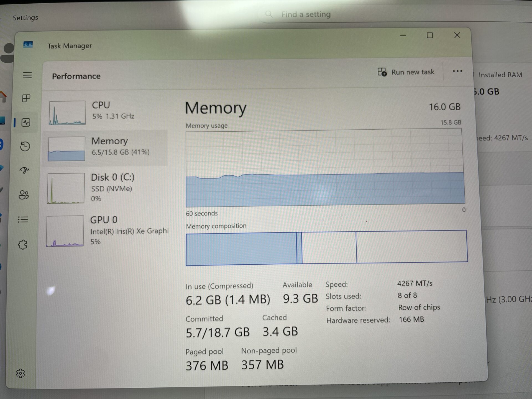532x399 pixels.
Task: Open the Startup apps icon
Action: 24,170
